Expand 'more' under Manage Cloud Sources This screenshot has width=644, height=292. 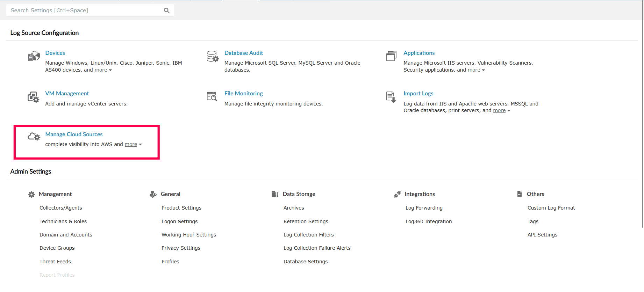[x=133, y=145]
